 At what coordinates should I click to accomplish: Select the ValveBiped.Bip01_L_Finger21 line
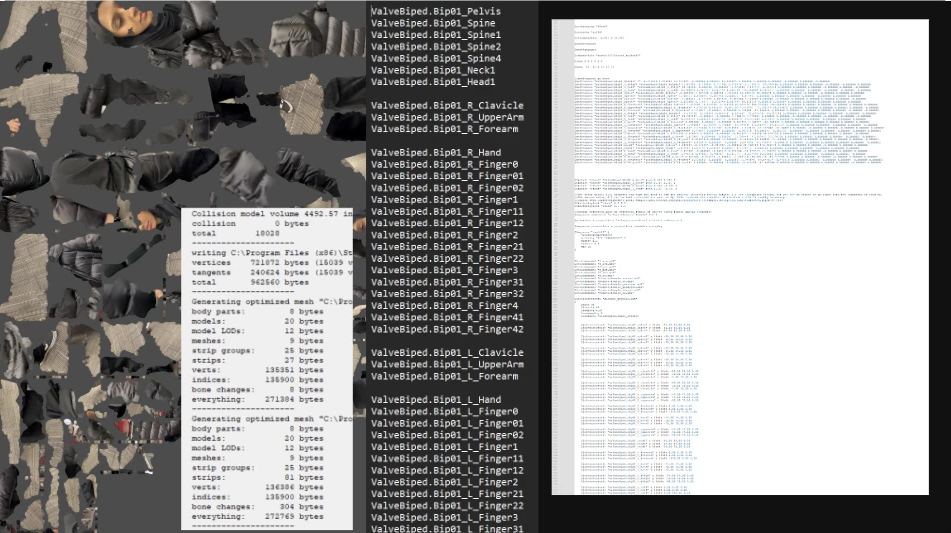click(x=448, y=494)
